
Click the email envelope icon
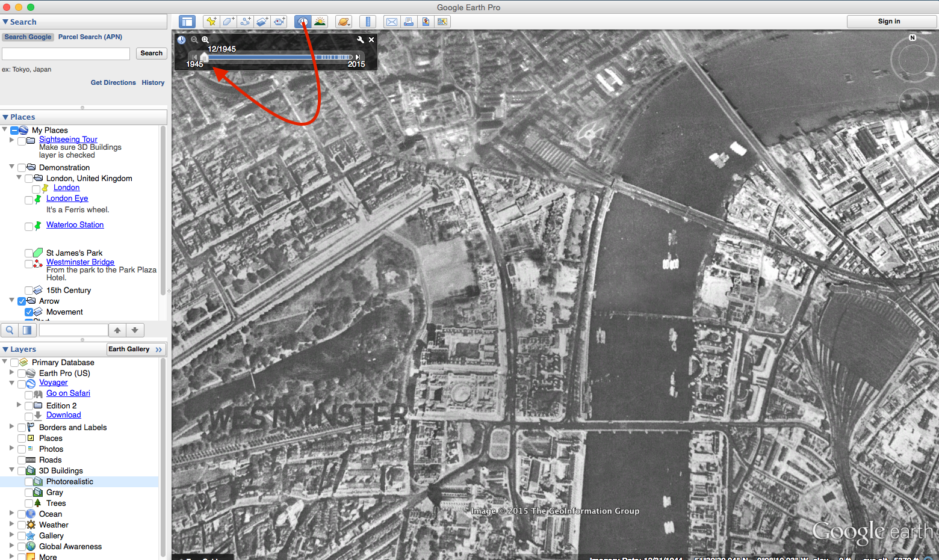pos(391,22)
